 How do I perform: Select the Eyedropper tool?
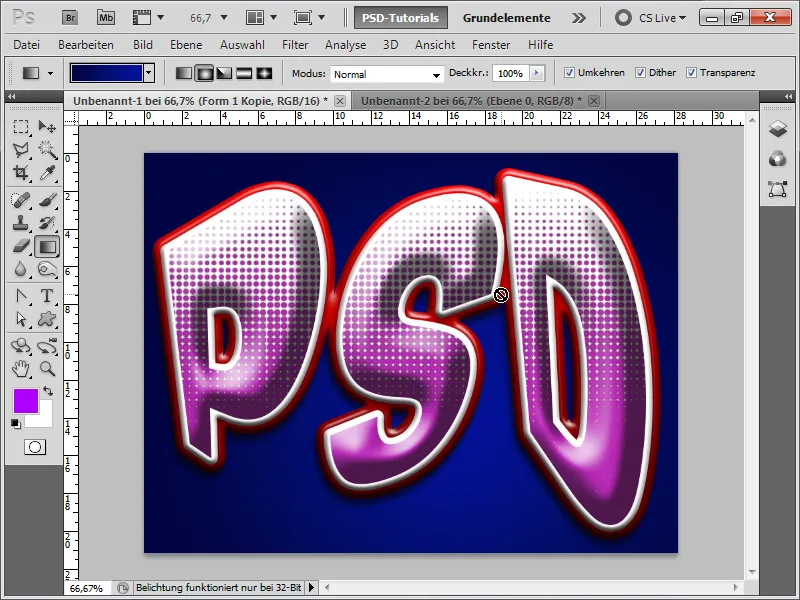(x=47, y=173)
